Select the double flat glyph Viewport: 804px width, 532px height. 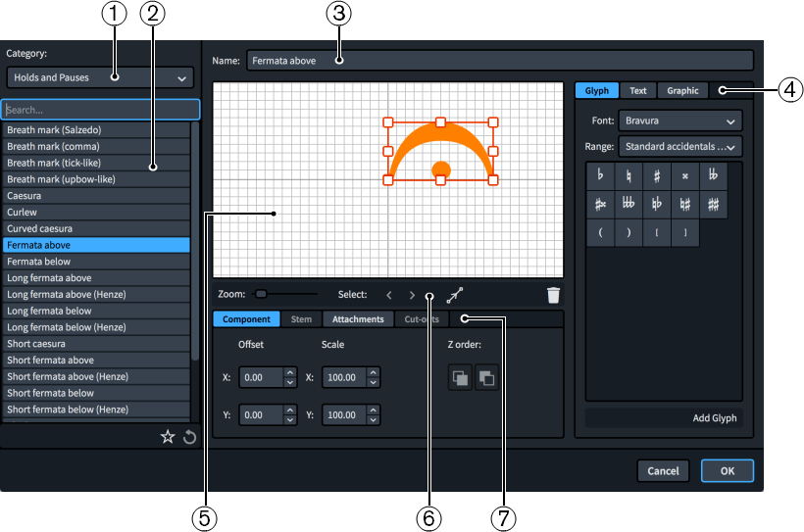(713, 175)
